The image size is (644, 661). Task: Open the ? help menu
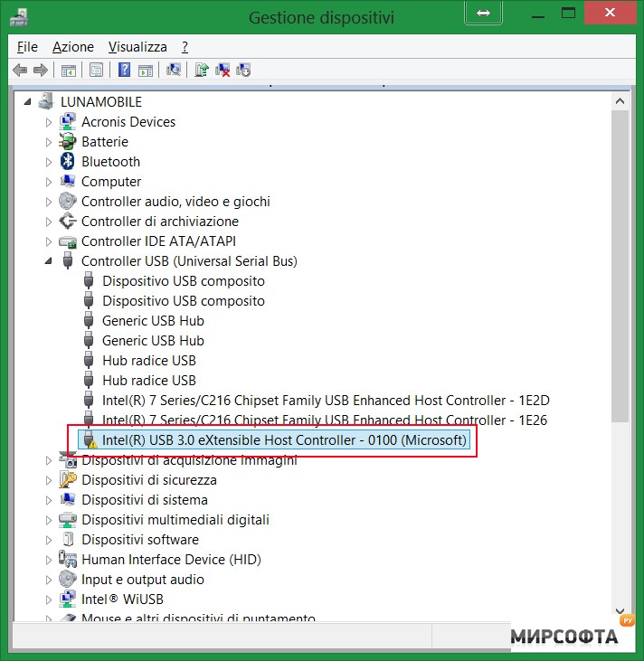(185, 47)
